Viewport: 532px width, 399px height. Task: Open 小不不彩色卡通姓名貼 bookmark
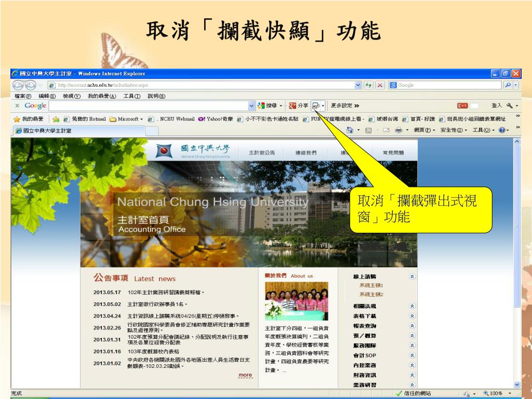tap(268, 119)
